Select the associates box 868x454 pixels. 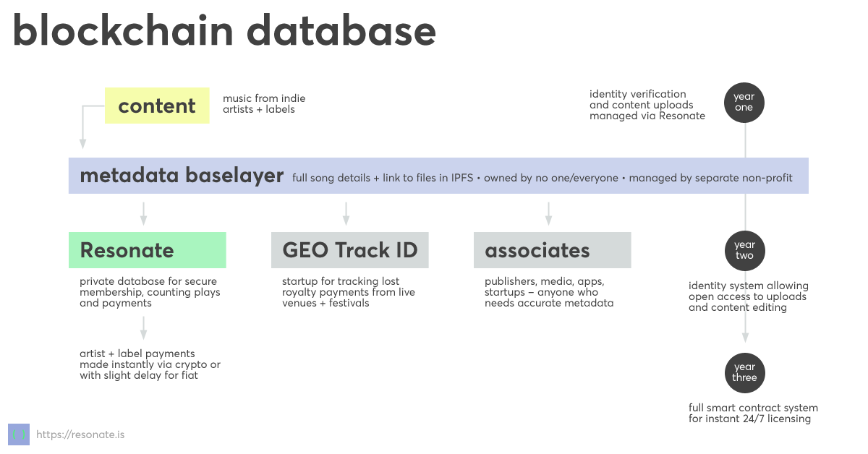click(x=553, y=250)
